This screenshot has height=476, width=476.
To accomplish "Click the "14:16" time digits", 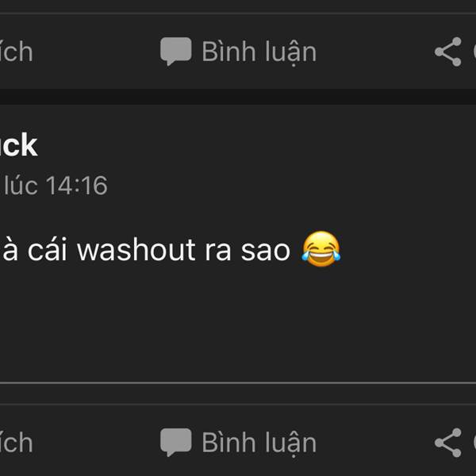I will pos(77,185).
